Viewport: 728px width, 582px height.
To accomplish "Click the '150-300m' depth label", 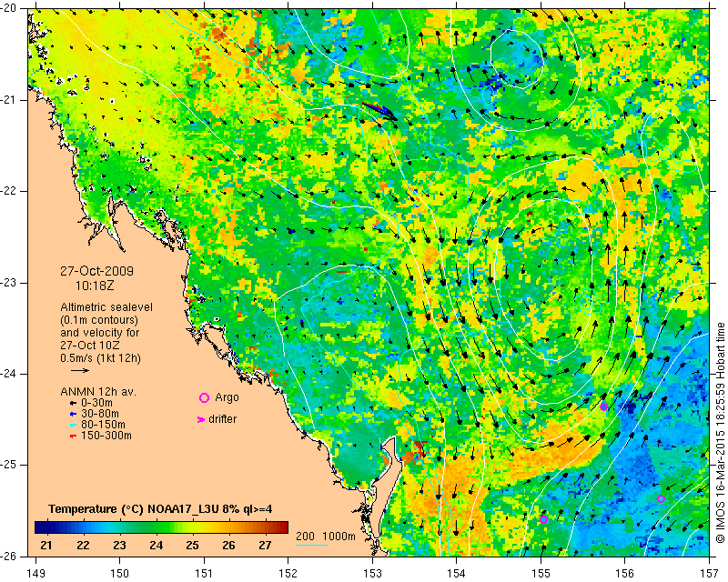I will click(x=106, y=436).
